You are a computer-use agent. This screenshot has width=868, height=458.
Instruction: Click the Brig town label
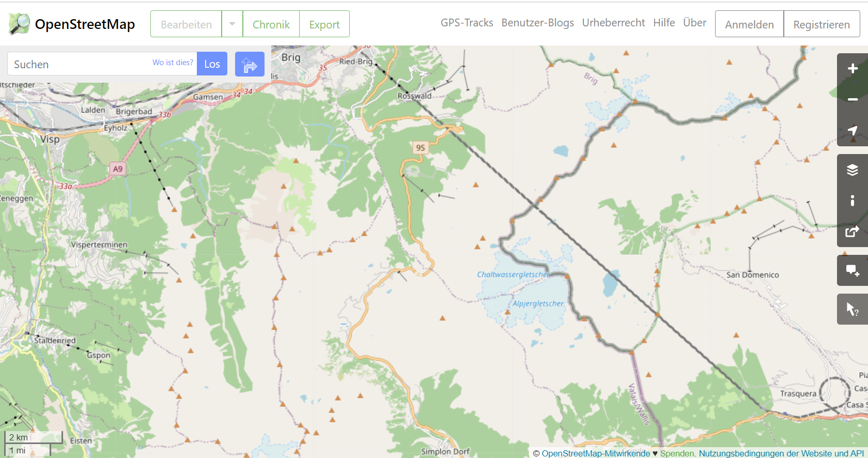[291, 57]
